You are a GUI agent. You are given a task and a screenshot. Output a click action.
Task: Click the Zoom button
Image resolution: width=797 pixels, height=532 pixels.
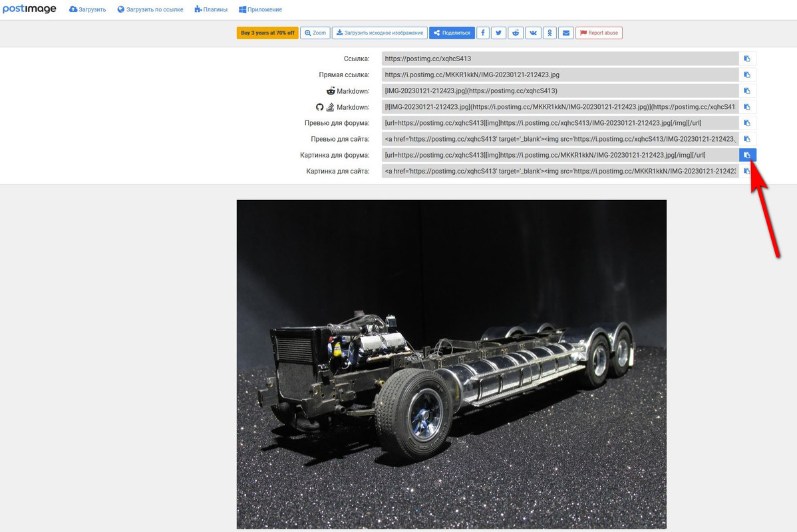tap(315, 33)
